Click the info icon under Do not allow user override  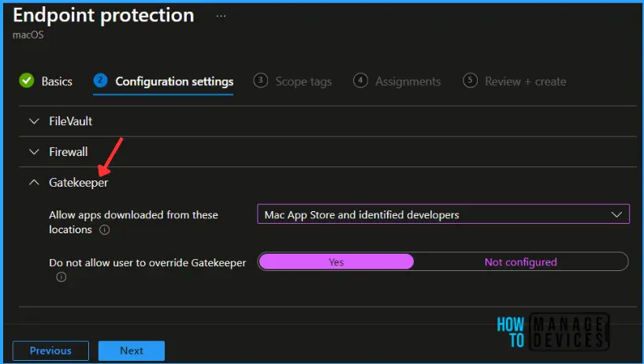pyautogui.click(x=61, y=277)
